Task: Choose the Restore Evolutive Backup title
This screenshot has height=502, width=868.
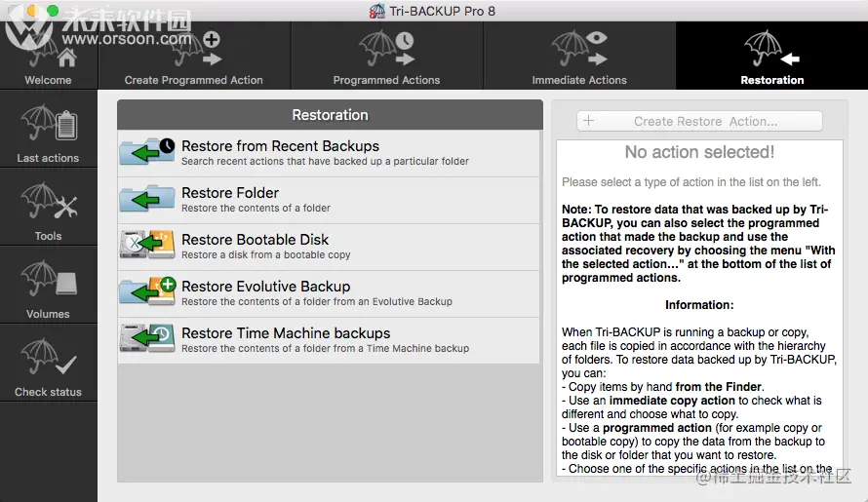Action: coord(265,287)
